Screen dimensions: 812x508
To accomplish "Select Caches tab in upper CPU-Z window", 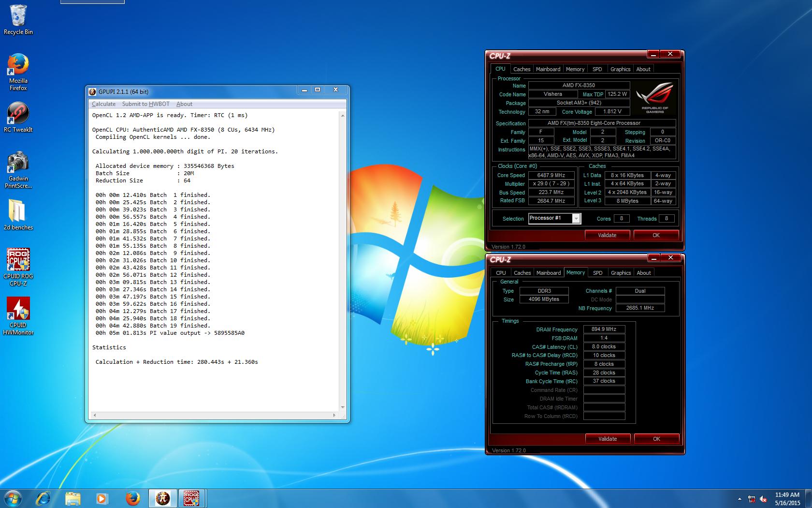I will [522, 69].
